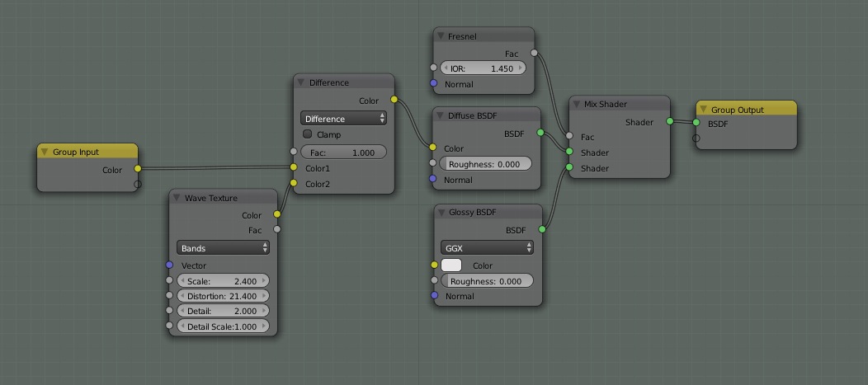Screen dimensions: 868x385
Task: Collapse the Fresnel node with its triangle
Action: click(441, 36)
